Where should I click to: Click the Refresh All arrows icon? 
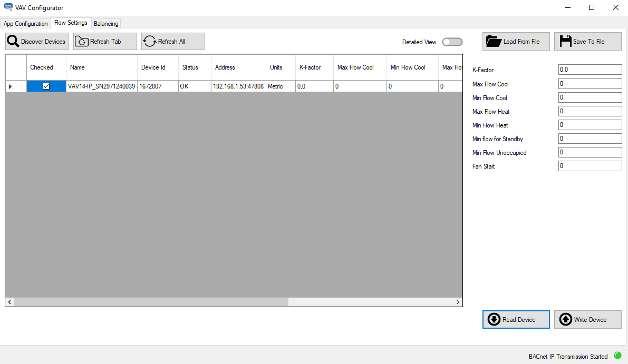pyautogui.click(x=149, y=41)
